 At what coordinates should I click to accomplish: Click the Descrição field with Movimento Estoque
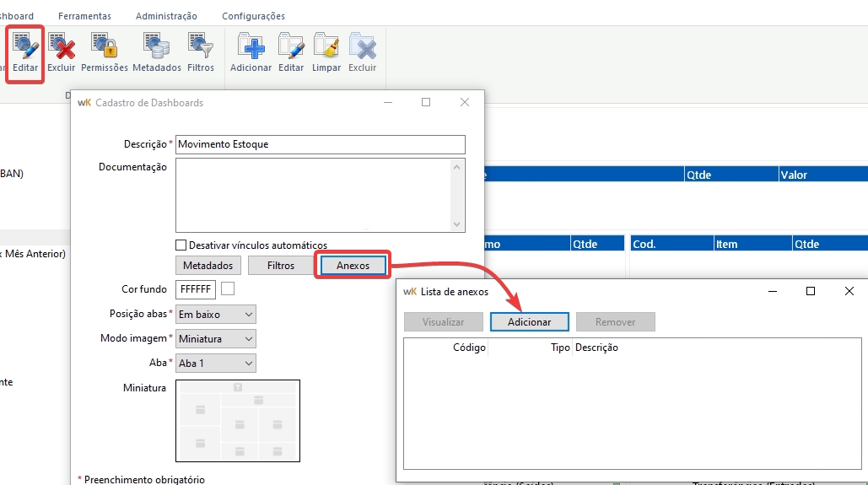coord(320,144)
